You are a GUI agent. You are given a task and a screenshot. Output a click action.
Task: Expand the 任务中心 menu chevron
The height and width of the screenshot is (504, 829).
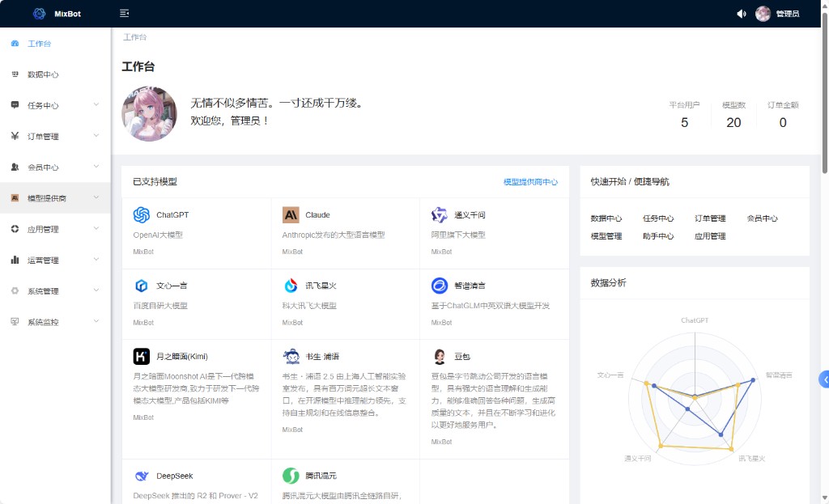[96, 104]
